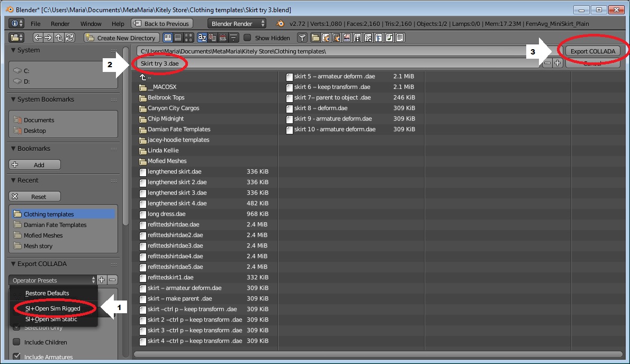Viewport: 630px width, 364px height.
Task: Toggle the image files filter
Action: coord(347,38)
